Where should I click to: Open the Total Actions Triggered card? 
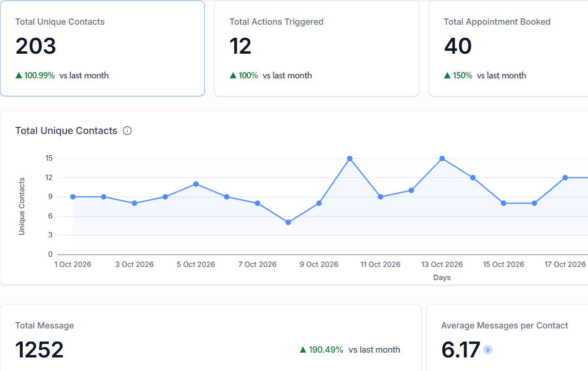pyautogui.click(x=317, y=48)
